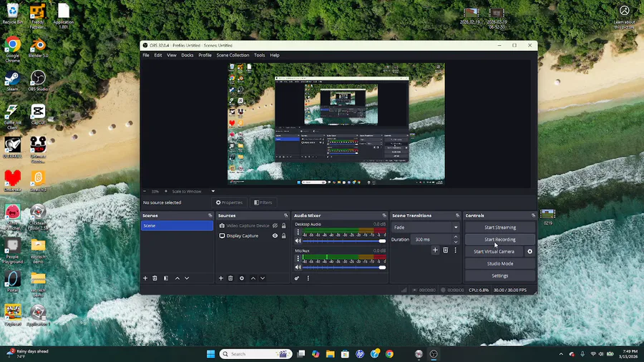The height and width of the screenshot is (362, 644).
Task: Zoom in preview with plus icon
Action: point(166,191)
